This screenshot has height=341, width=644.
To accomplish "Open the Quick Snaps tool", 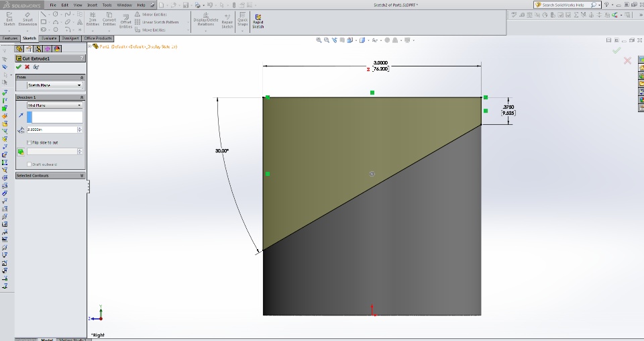I will click(x=243, y=19).
